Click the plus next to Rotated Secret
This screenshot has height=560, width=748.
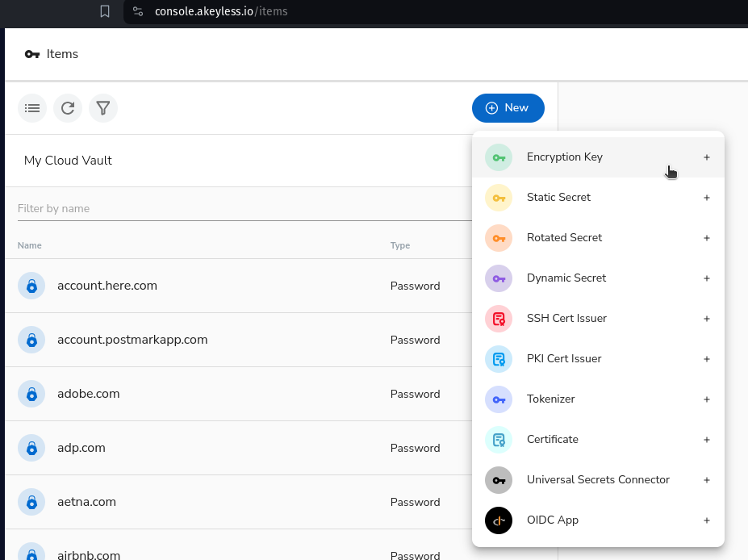707,238
